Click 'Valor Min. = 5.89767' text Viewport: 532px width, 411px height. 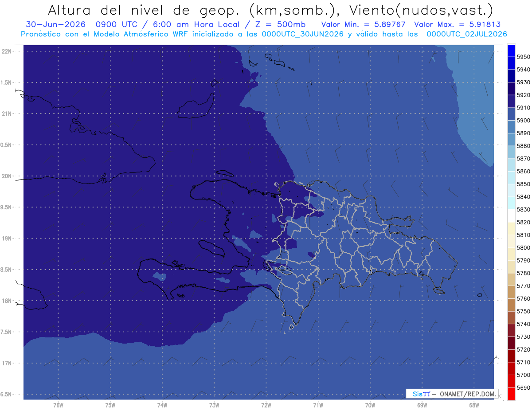(363, 24)
